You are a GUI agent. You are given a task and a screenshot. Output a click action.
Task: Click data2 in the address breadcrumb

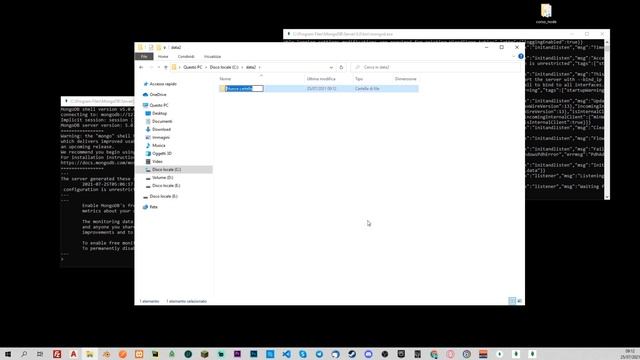pyautogui.click(x=251, y=67)
